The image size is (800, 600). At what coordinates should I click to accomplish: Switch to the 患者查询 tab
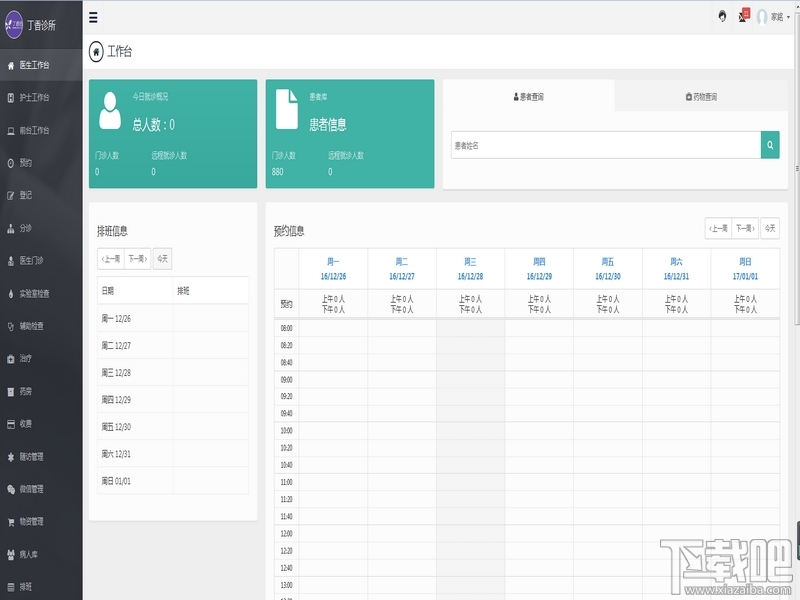tap(529, 96)
